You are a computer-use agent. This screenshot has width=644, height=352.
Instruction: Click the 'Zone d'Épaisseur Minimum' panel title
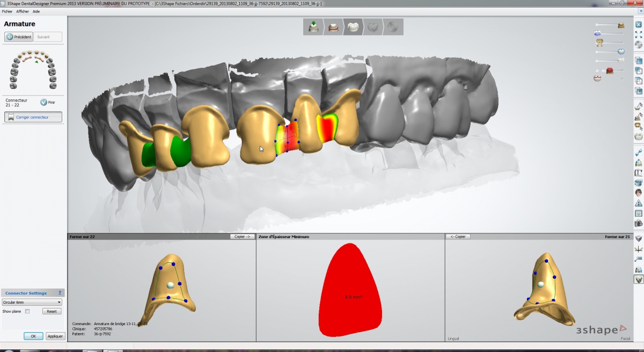pos(284,236)
